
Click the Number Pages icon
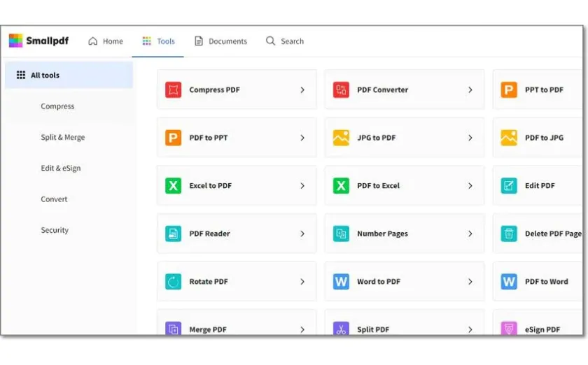(x=341, y=234)
